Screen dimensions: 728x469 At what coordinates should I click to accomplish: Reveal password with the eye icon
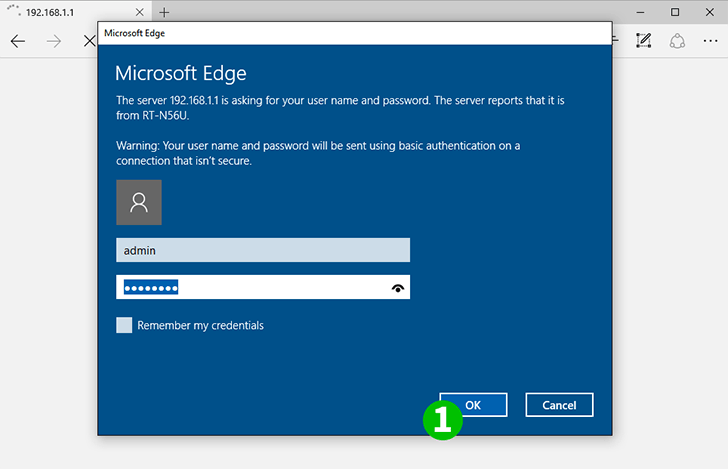(397, 288)
